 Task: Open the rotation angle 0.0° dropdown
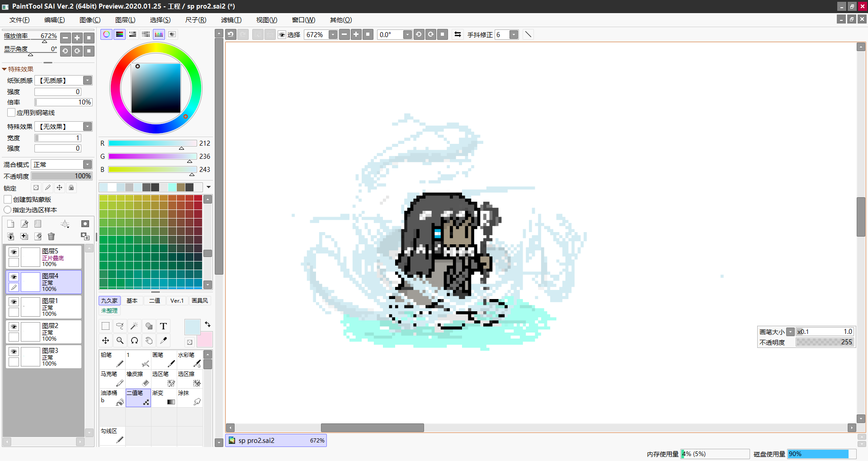[x=407, y=34]
